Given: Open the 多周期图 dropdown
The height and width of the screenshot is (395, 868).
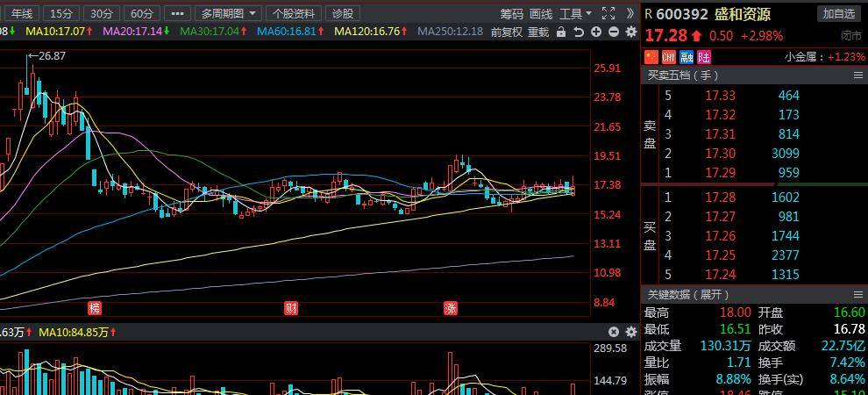Looking at the screenshot, I should tap(228, 13).
